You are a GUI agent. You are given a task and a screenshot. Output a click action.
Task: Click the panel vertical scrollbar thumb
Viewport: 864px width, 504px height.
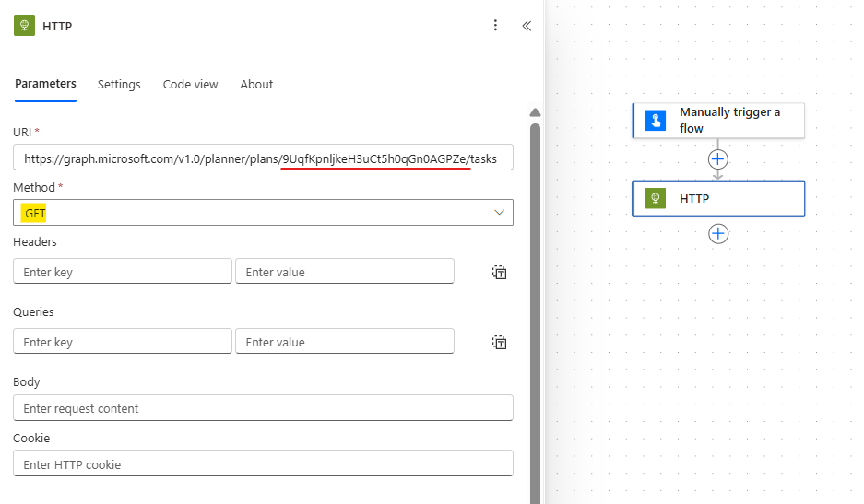click(x=535, y=313)
